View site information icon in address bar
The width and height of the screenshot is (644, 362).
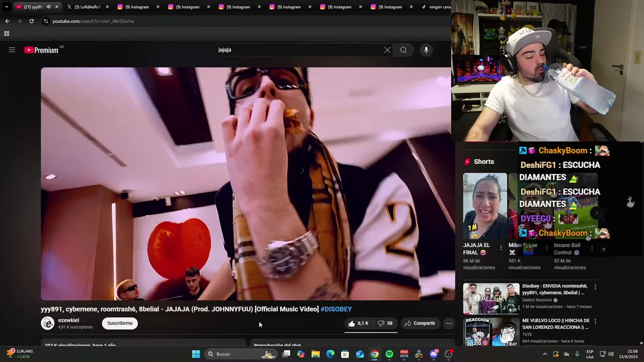pyautogui.click(x=46, y=21)
